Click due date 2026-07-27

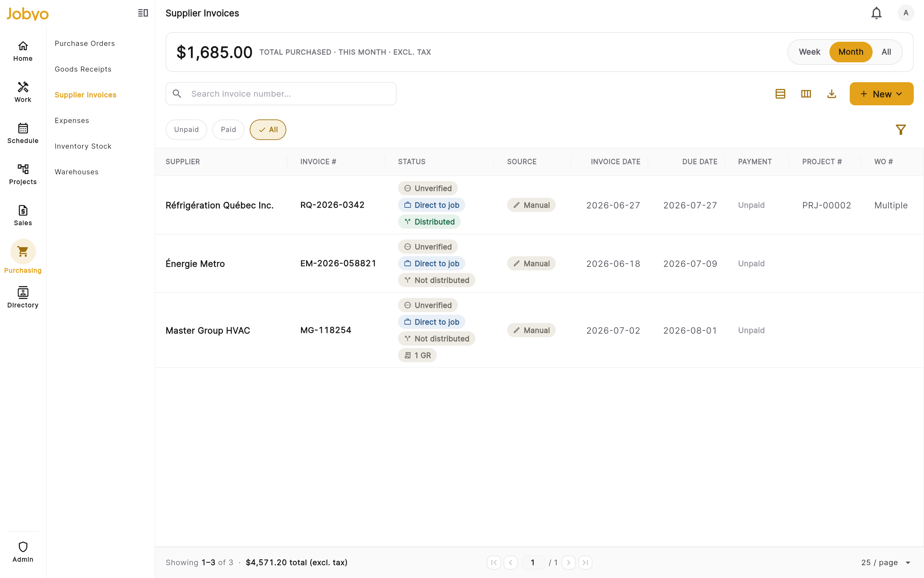coord(690,205)
